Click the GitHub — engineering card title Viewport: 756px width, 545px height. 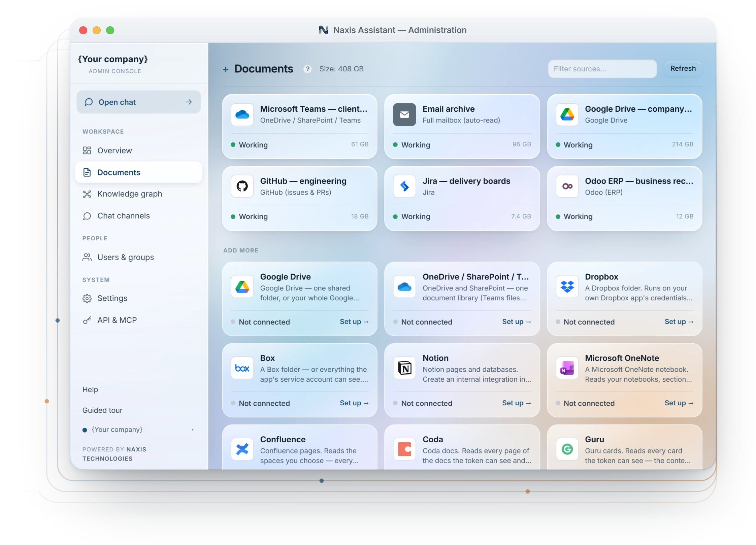pos(303,181)
